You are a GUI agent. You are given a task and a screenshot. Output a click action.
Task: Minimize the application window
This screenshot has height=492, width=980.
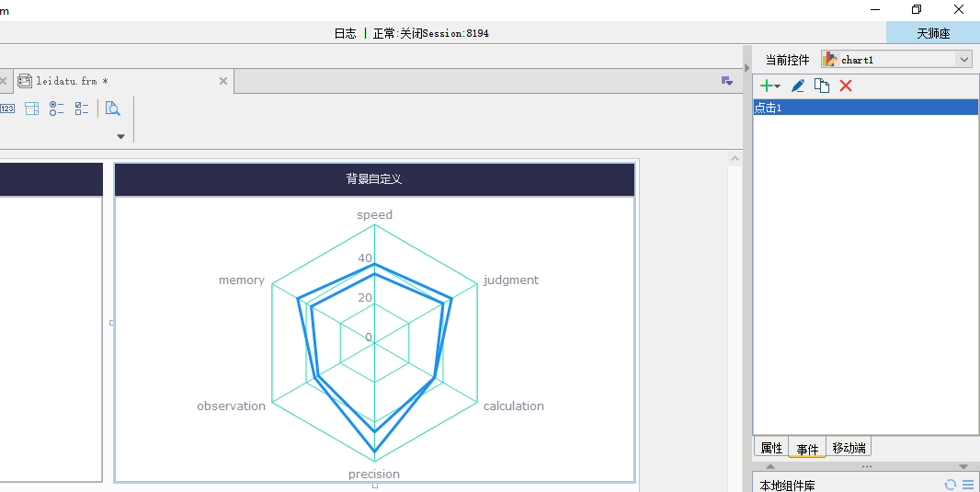point(875,9)
